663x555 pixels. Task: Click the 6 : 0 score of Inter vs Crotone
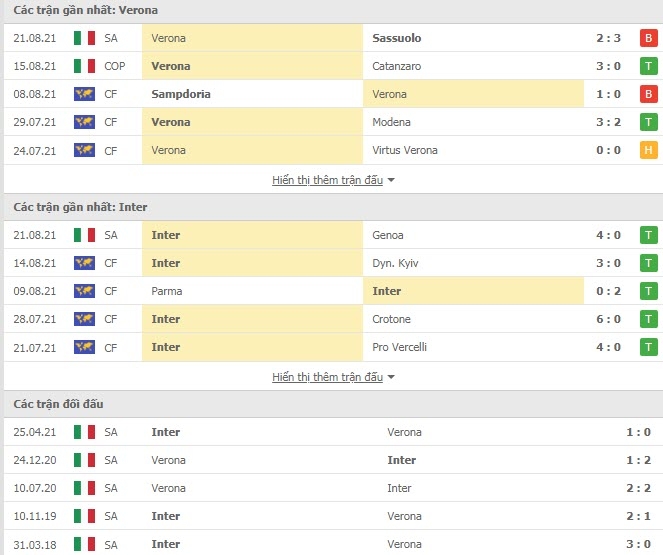pos(608,319)
